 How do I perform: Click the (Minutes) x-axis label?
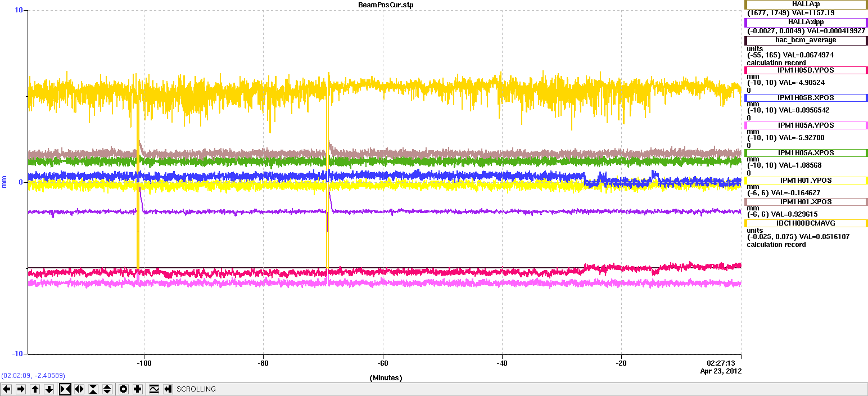[x=386, y=378]
